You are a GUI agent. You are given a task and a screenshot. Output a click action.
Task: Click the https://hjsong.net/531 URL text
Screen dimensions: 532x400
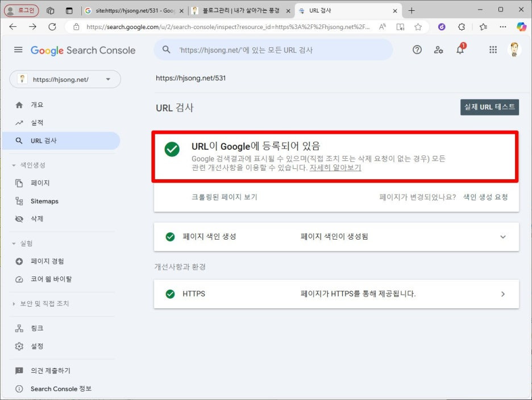[190, 78]
